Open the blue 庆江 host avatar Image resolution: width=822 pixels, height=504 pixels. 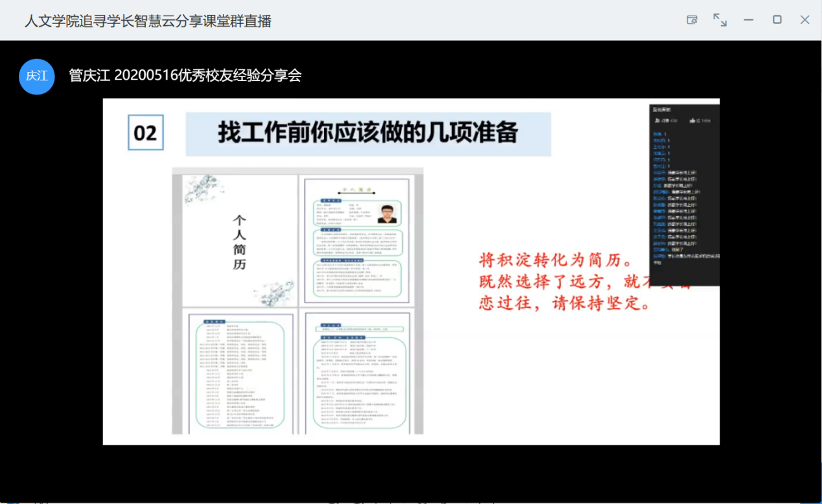(37, 76)
